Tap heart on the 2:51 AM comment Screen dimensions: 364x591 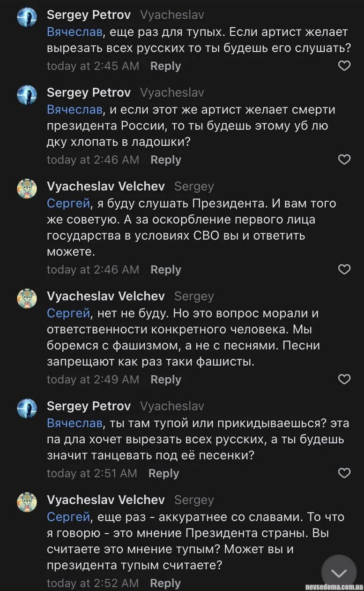coord(344,473)
